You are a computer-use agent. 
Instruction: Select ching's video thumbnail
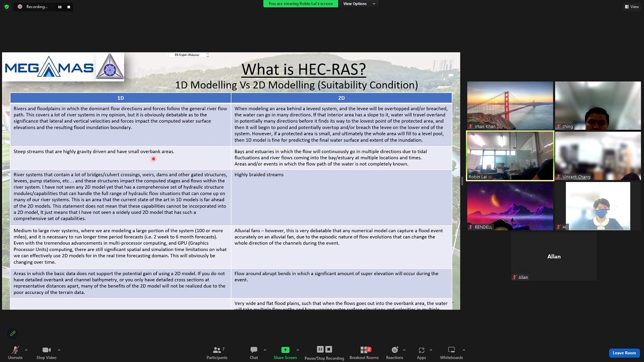[598, 106]
